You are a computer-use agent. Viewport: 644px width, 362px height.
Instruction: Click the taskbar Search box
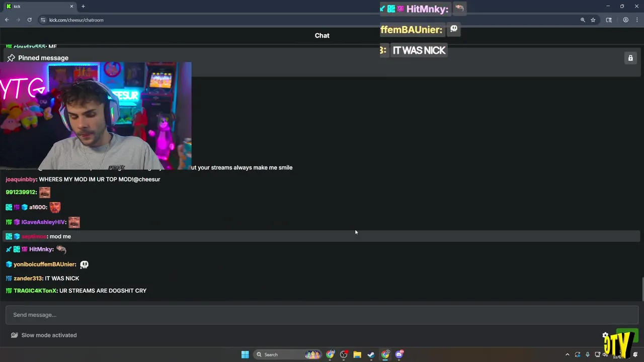coord(288,354)
